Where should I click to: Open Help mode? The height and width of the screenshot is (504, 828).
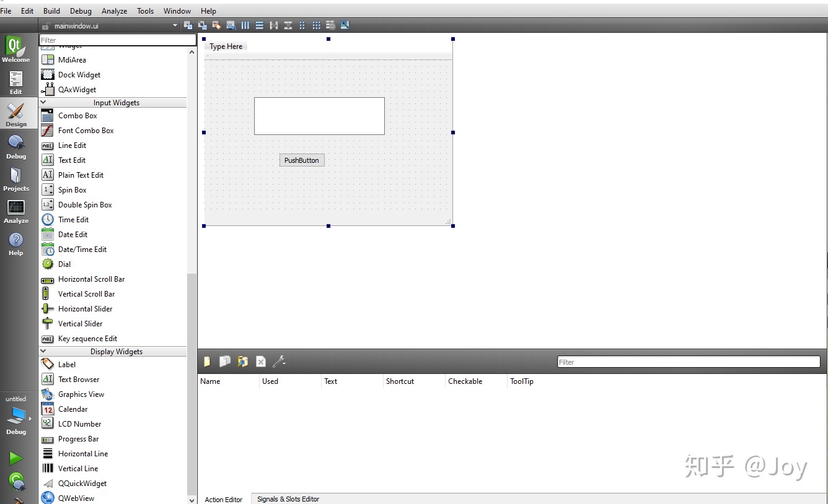pos(15,243)
